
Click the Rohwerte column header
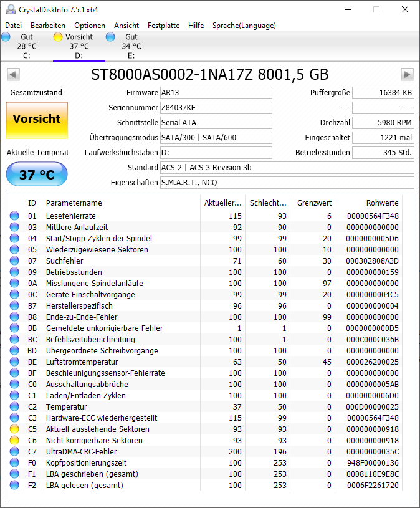pos(368,203)
